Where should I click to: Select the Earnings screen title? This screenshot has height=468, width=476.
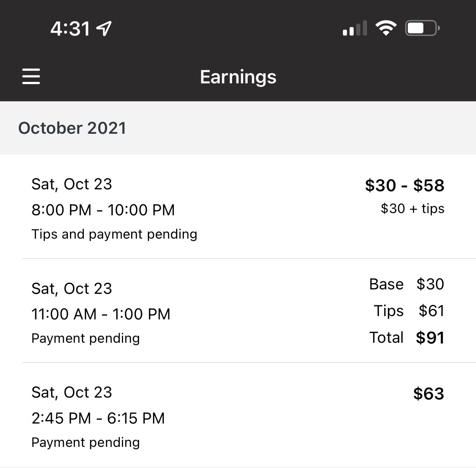[x=238, y=77]
